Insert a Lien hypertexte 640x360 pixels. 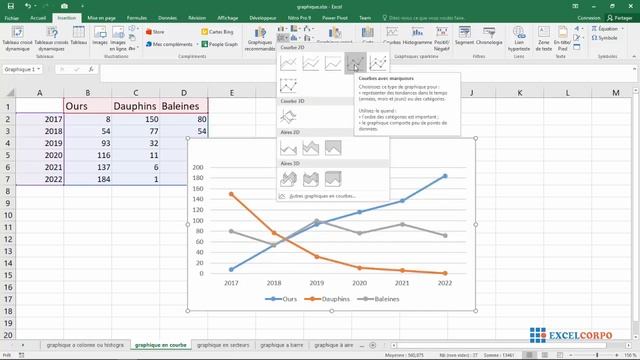click(519, 38)
